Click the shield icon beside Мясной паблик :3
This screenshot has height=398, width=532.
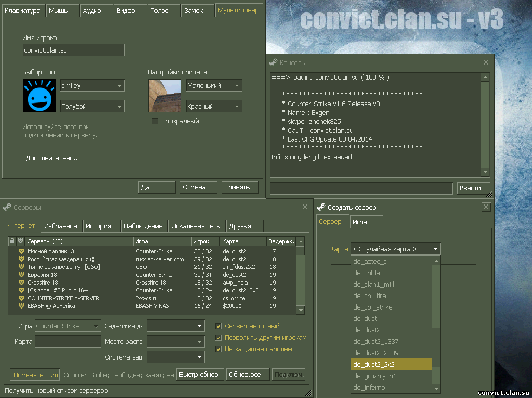coord(21,251)
